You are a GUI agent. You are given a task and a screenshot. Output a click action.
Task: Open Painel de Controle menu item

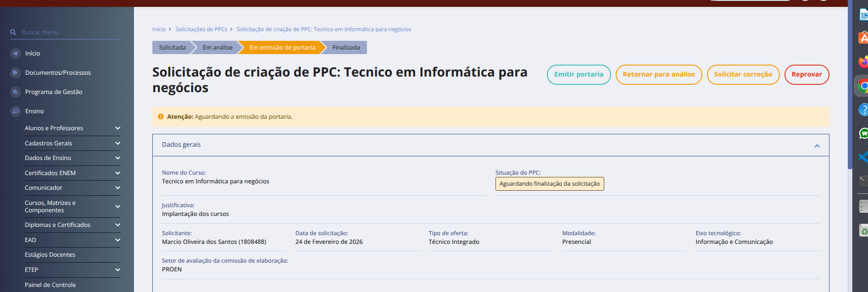coord(50,285)
